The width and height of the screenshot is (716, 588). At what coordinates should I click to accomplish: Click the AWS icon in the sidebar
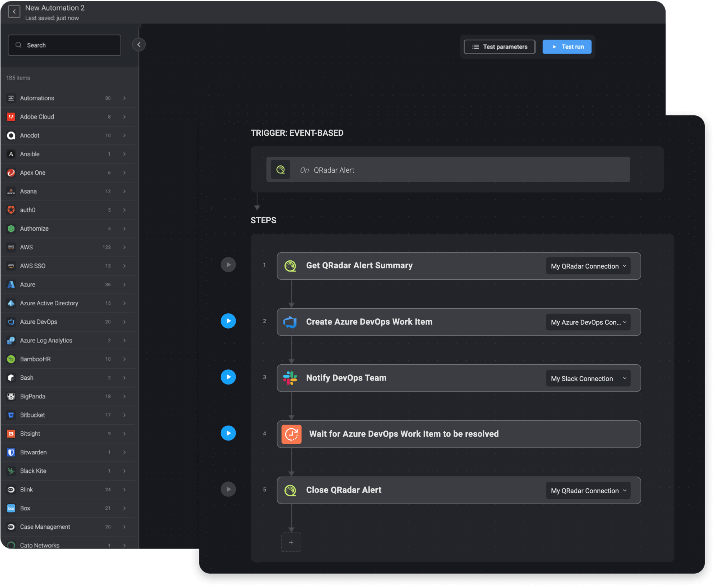pyautogui.click(x=11, y=247)
